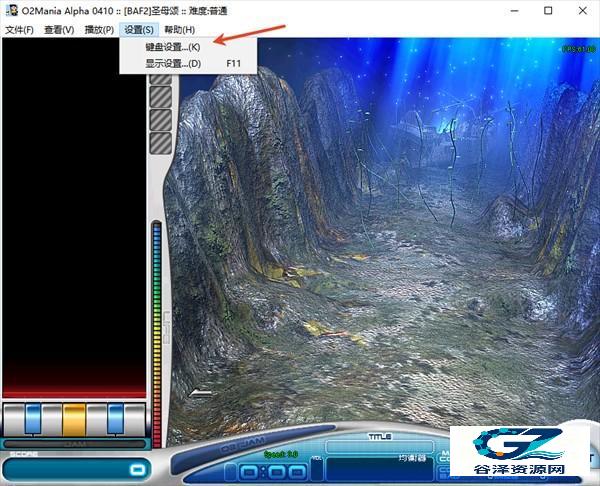Click the JAM combo gauge bar
This screenshot has height=486, width=600.
(75, 444)
